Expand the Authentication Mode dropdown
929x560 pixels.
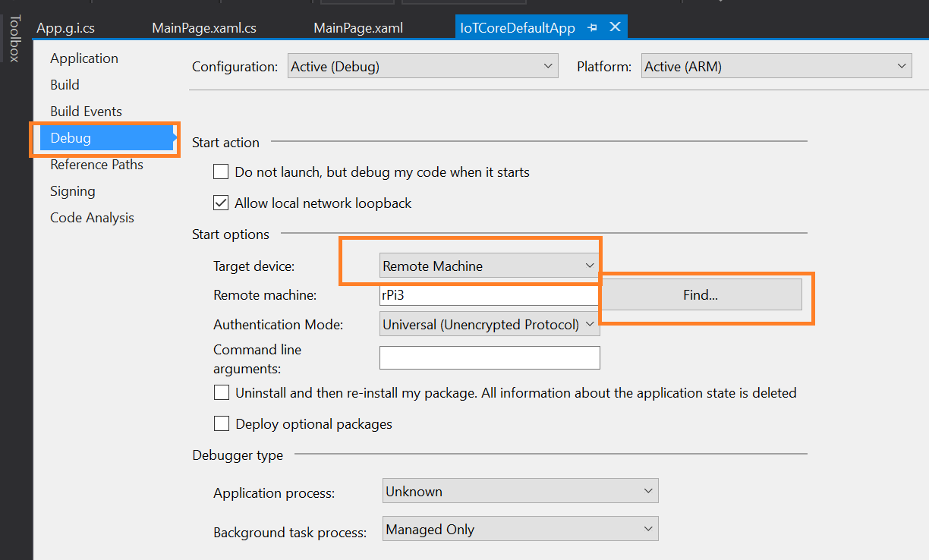[x=490, y=324]
